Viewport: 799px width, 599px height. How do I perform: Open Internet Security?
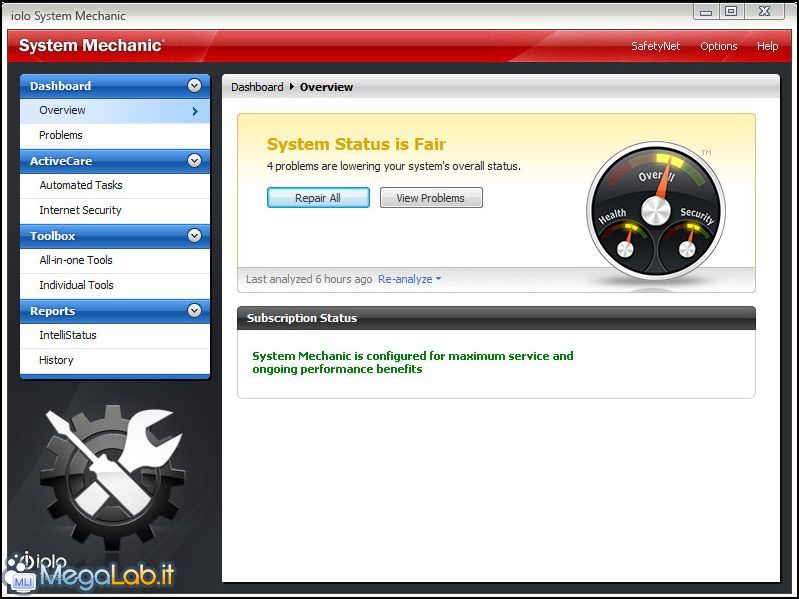115,210
